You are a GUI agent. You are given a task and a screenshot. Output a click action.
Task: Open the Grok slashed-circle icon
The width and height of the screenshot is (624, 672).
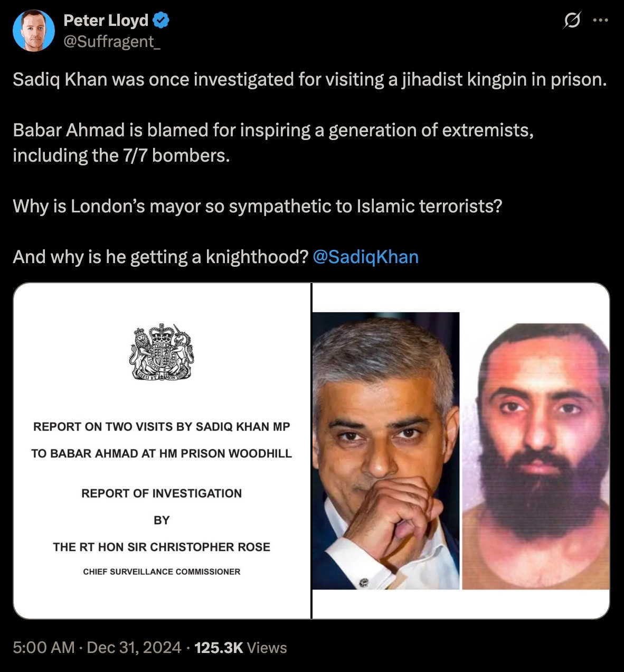[572, 21]
